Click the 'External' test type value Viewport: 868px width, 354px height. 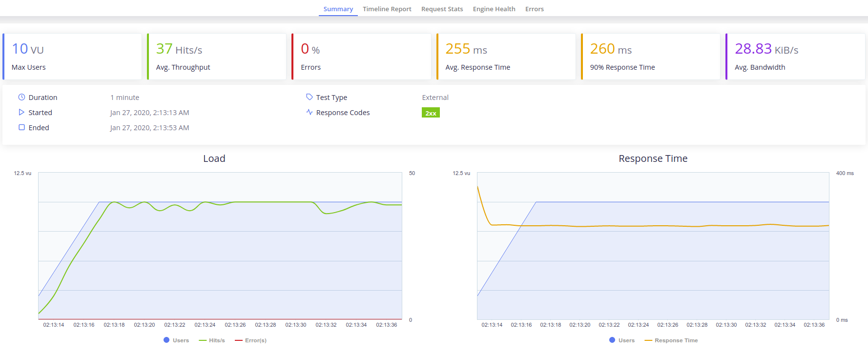(435, 98)
